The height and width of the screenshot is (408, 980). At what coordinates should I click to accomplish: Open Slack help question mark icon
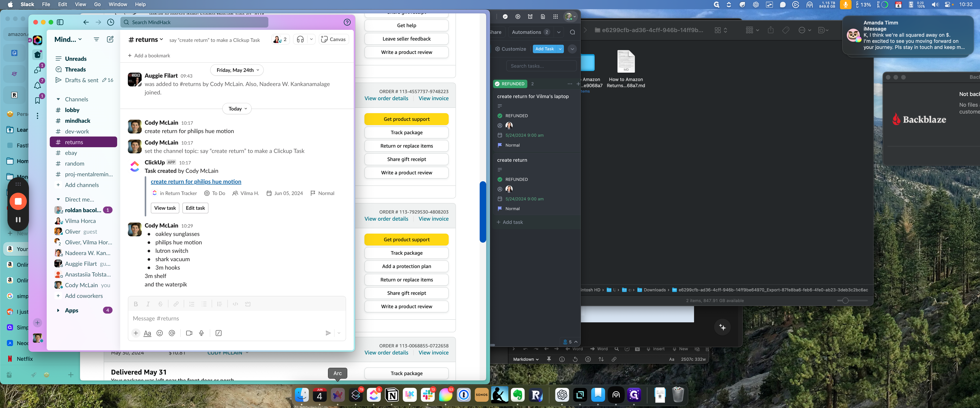click(347, 22)
